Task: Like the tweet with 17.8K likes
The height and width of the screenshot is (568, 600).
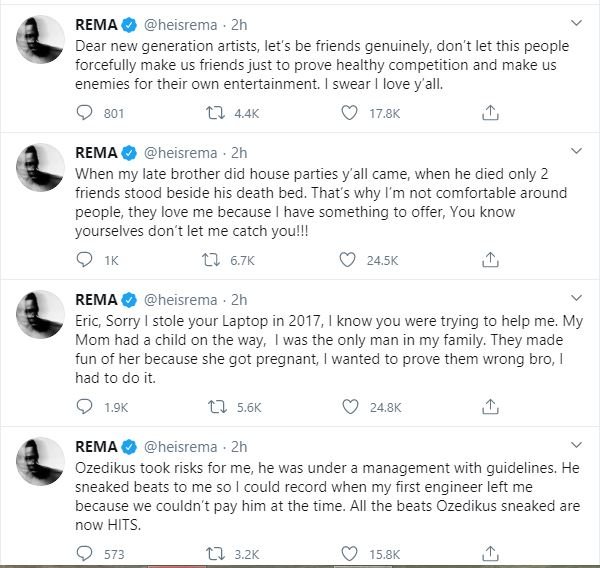Action: [x=349, y=113]
